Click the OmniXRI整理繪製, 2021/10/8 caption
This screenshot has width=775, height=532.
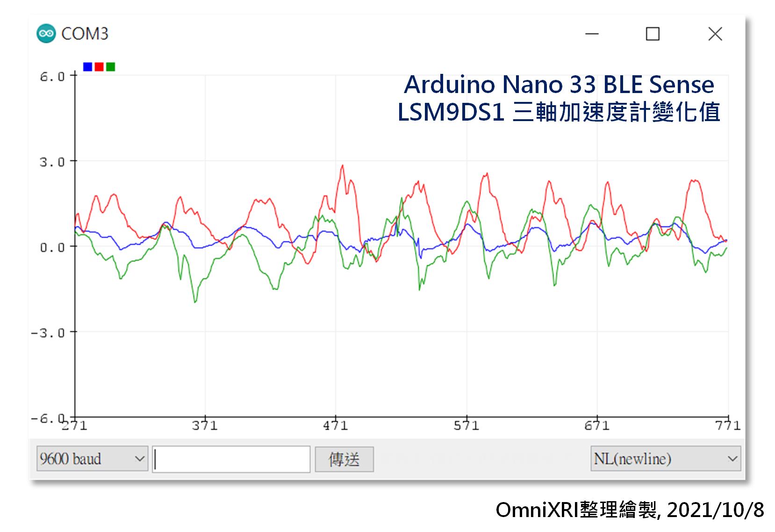[x=630, y=510]
